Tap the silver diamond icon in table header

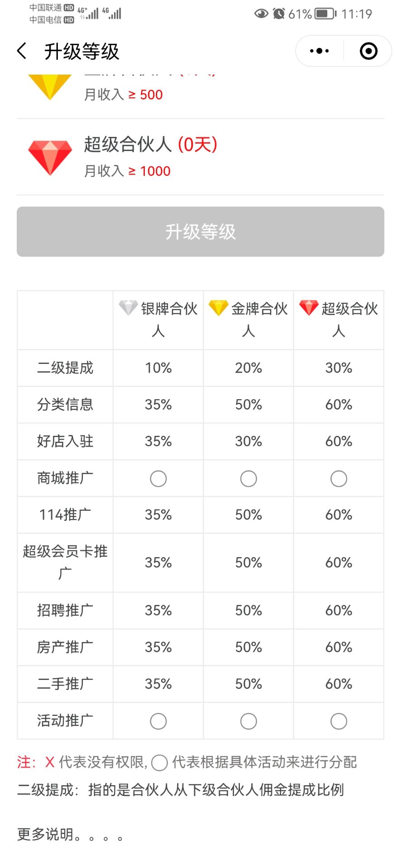click(128, 308)
